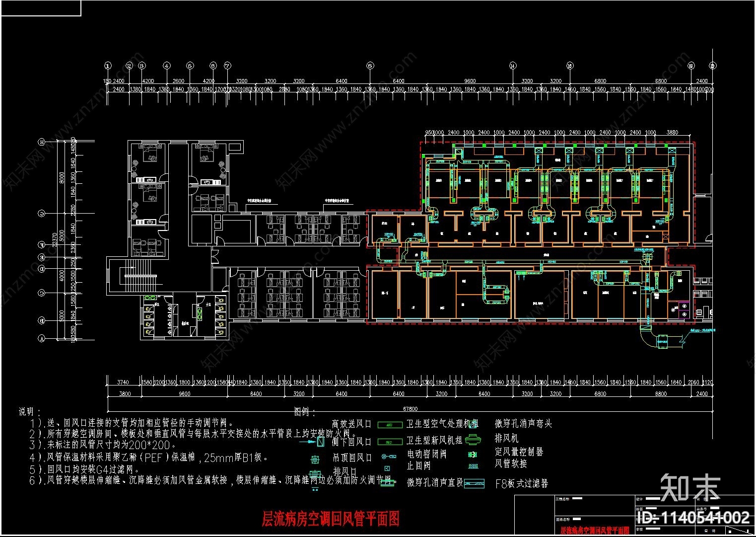Select the 风管软接 legend symbol
This screenshot has height=537, width=756.
[x=473, y=466]
